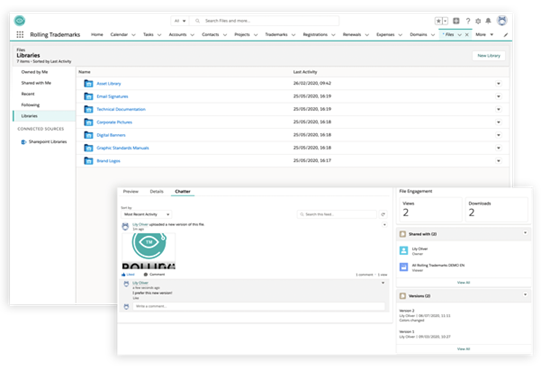Open the user avatar profile menu

pos(502,21)
